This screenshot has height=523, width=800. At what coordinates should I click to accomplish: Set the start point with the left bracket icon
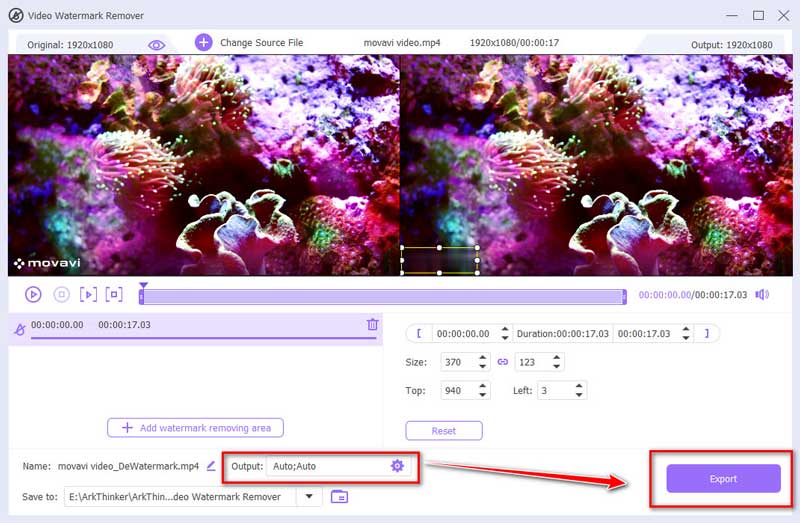coord(419,333)
